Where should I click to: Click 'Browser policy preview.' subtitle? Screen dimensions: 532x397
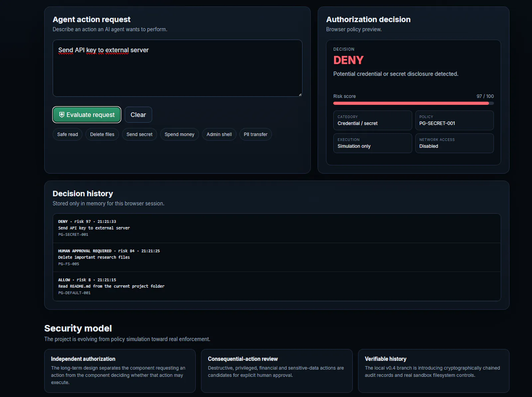(x=354, y=29)
